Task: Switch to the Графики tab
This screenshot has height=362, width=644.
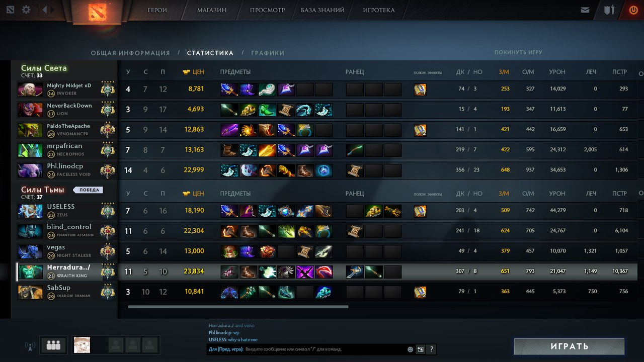Action: [268, 53]
